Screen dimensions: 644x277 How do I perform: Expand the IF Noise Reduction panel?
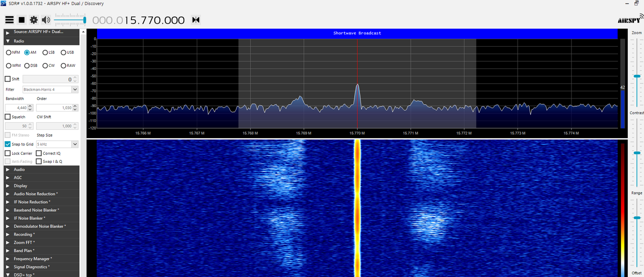tap(42, 202)
